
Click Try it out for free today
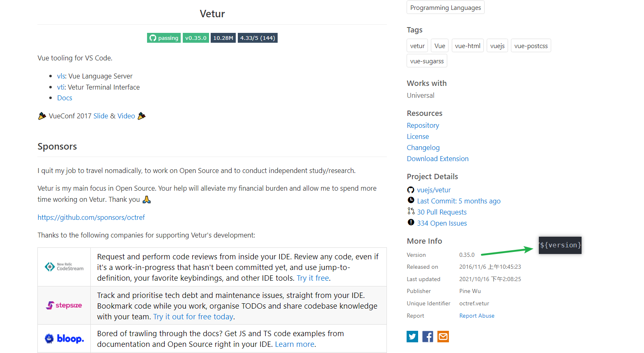[x=193, y=317]
